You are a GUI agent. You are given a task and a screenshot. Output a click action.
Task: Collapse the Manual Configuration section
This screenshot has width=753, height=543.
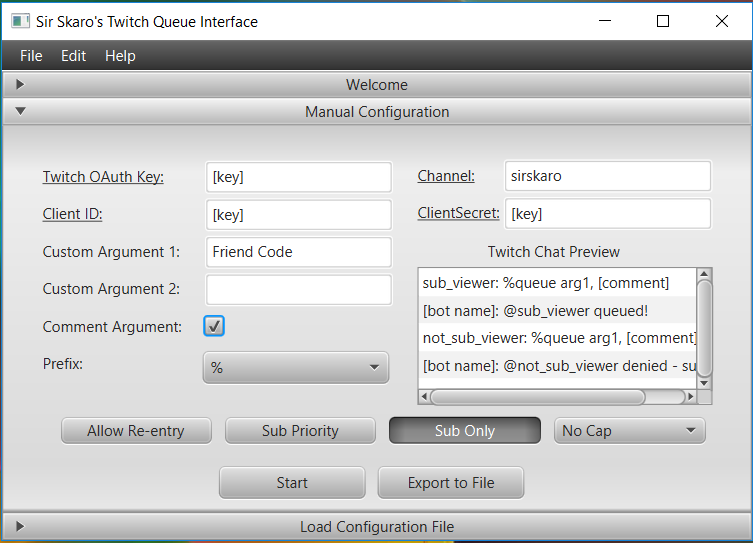point(376,111)
